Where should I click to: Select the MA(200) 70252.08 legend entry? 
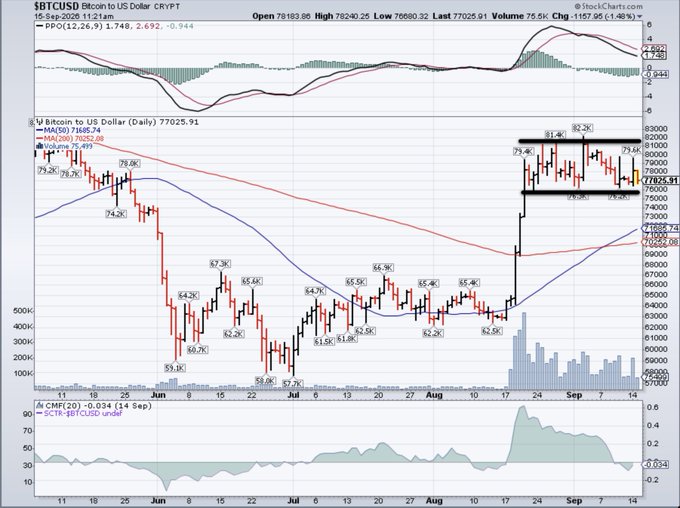pyautogui.click(x=70, y=138)
